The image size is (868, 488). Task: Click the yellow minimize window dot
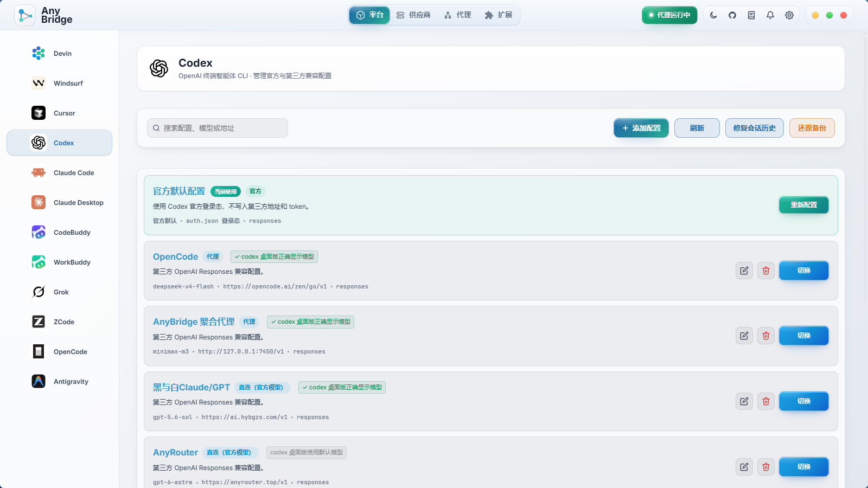[x=815, y=15]
